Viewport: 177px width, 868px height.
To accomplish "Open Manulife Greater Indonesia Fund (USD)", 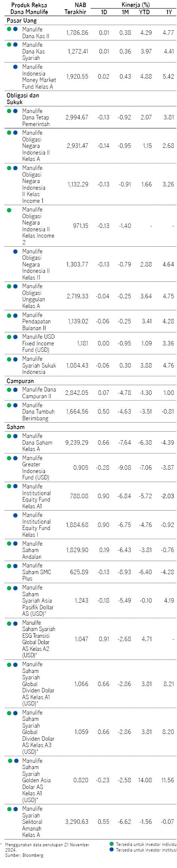I will click(x=36, y=468).
